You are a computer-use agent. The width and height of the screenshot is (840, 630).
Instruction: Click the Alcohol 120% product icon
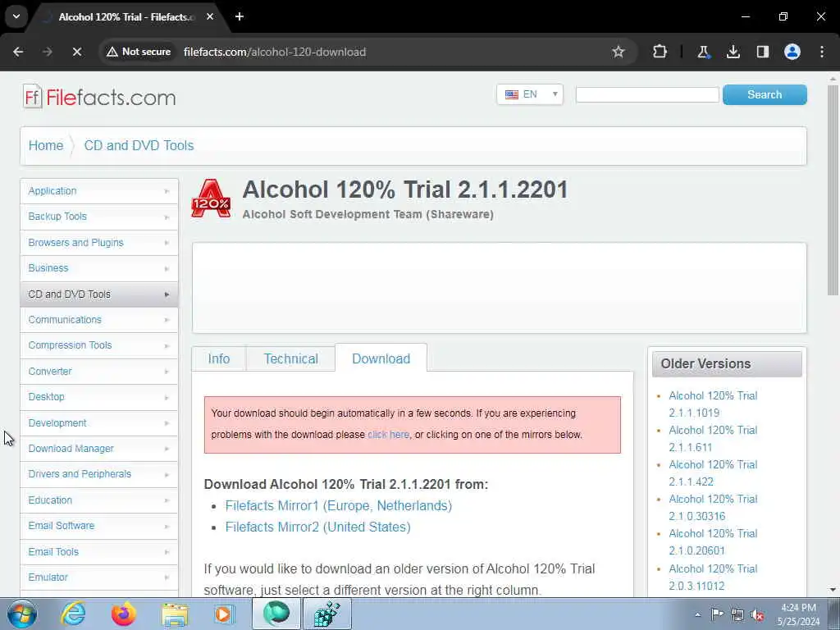click(211, 199)
